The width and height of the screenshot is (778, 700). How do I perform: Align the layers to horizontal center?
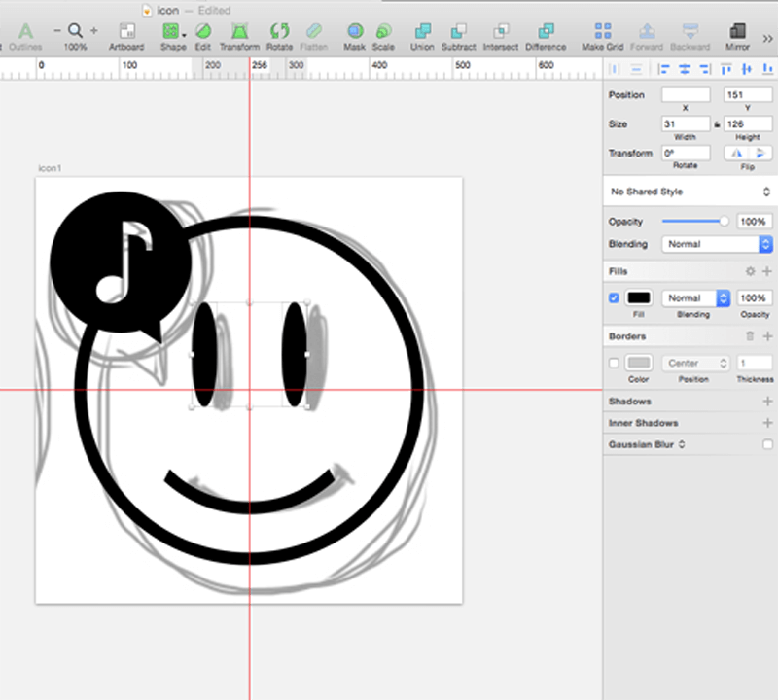click(685, 69)
